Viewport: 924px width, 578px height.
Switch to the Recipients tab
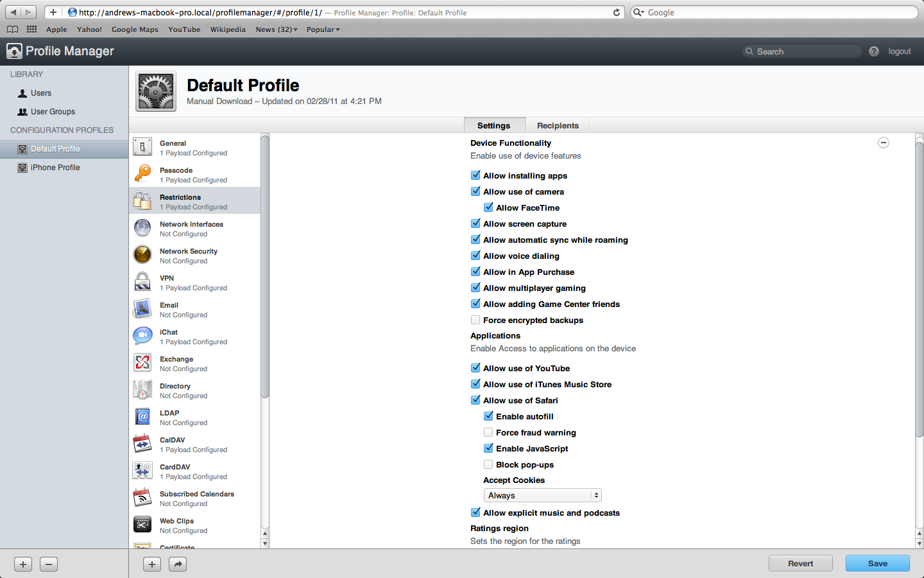pyautogui.click(x=558, y=125)
